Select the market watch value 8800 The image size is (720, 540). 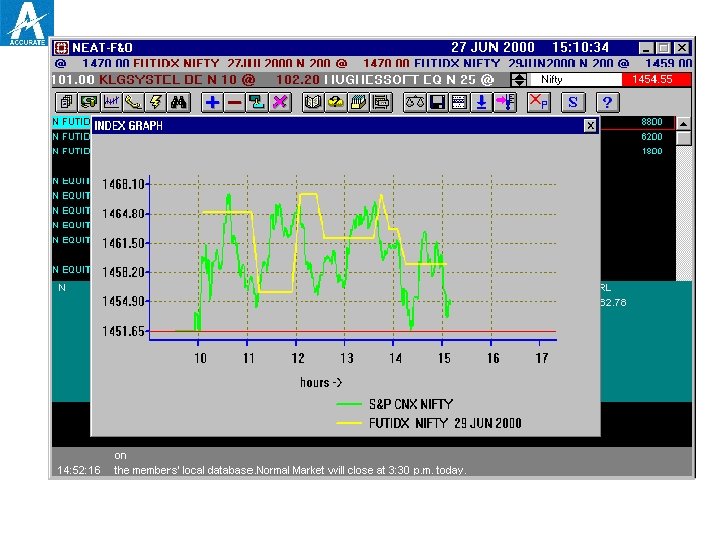point(652,122)
